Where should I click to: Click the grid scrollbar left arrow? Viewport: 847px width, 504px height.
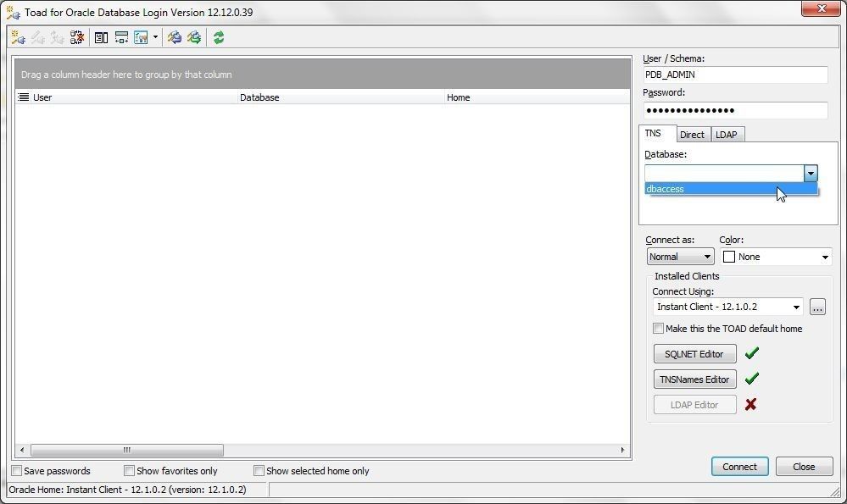click(x=21, y=450)
